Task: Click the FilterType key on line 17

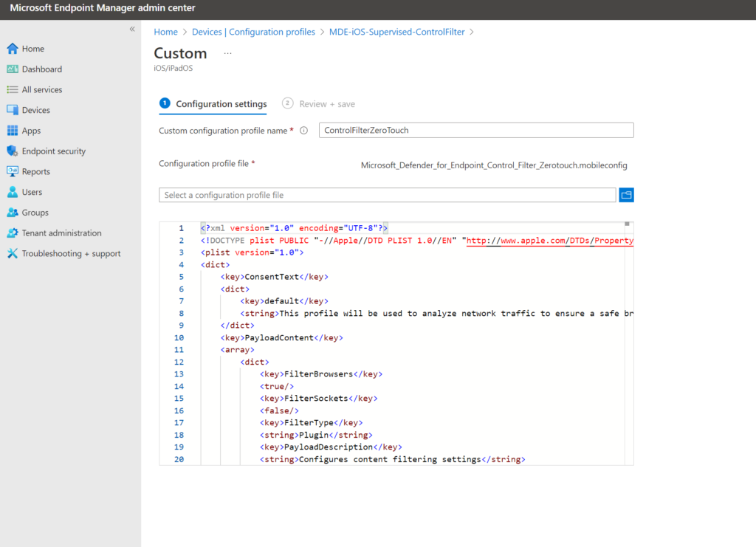Action: coord(311,423)
